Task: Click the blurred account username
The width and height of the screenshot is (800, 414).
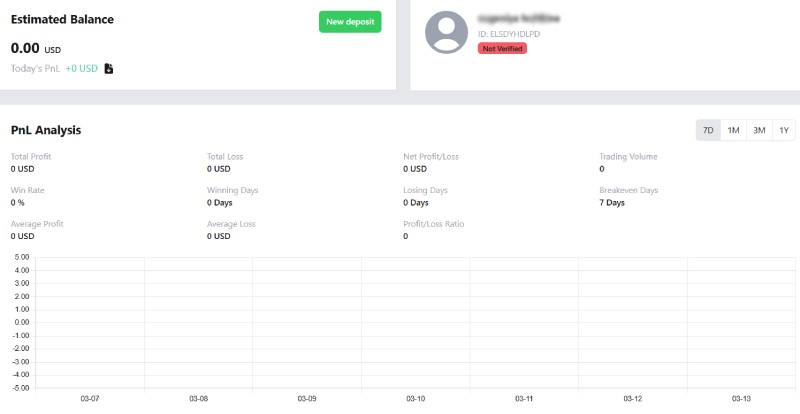Action: click(x=519, y=18)
